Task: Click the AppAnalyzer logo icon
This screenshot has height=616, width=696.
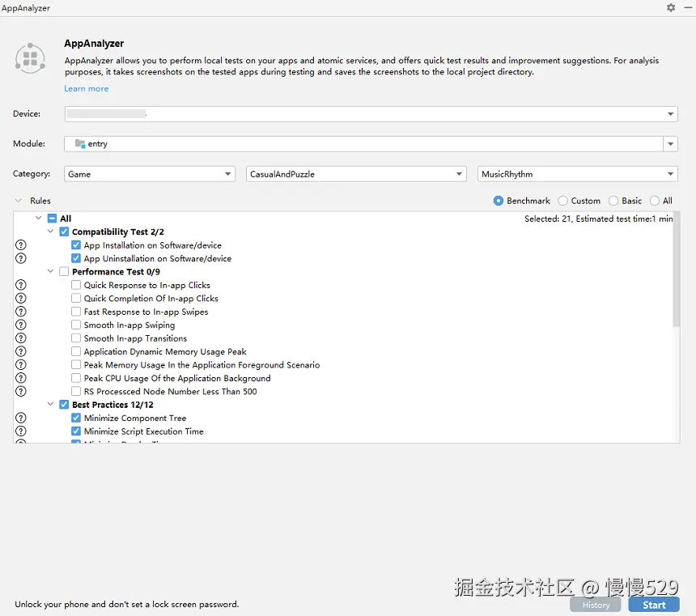Action: 30,58
